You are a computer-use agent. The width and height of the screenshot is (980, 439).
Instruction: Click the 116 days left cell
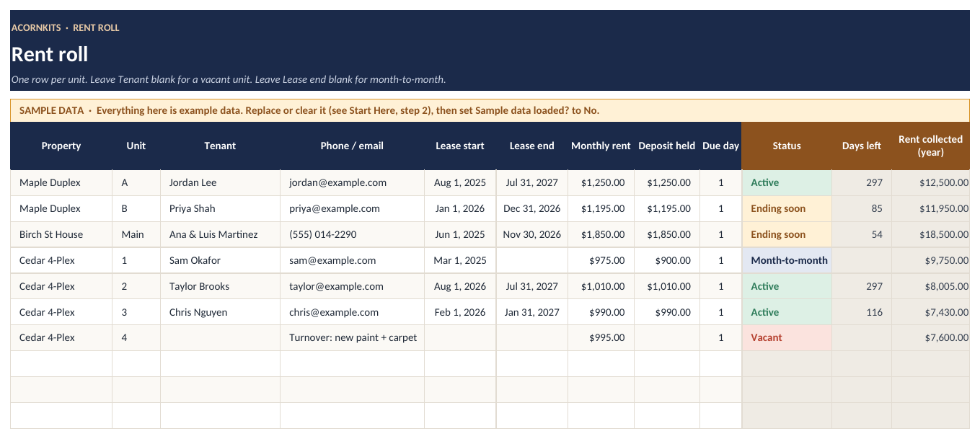point(862,312)
